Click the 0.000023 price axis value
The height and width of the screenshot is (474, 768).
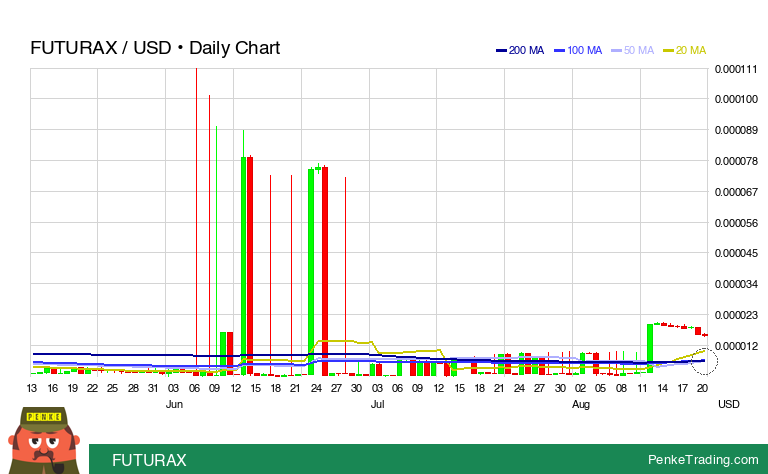(736, 315)
